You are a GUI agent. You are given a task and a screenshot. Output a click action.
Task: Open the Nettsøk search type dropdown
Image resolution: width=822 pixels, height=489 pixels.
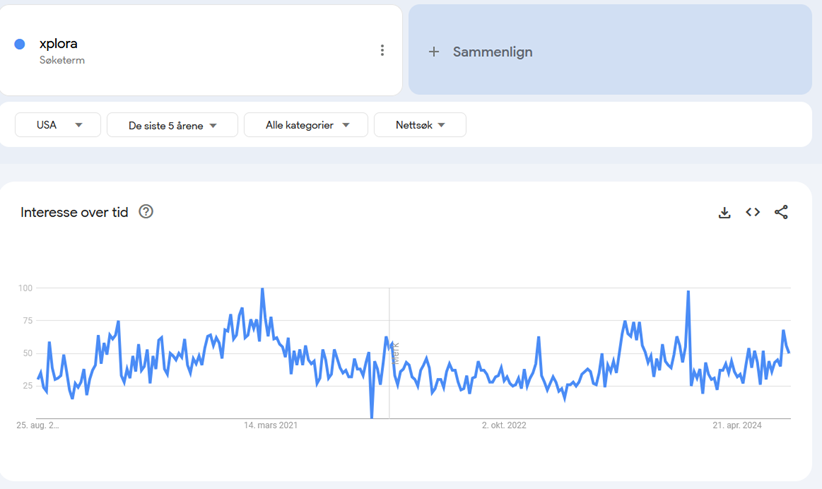click(x=420, y=125)
